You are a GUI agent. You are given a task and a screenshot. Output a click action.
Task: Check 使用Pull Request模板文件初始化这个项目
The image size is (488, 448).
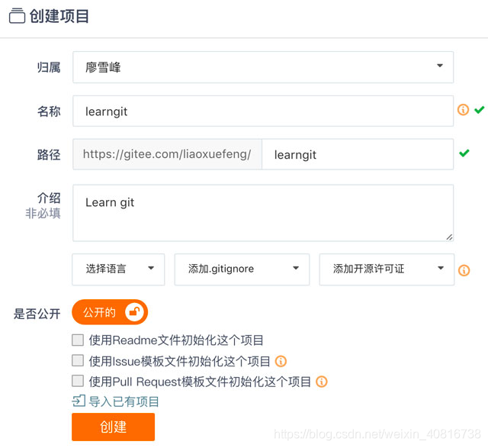pyautogui.click(x=78, y=381)
